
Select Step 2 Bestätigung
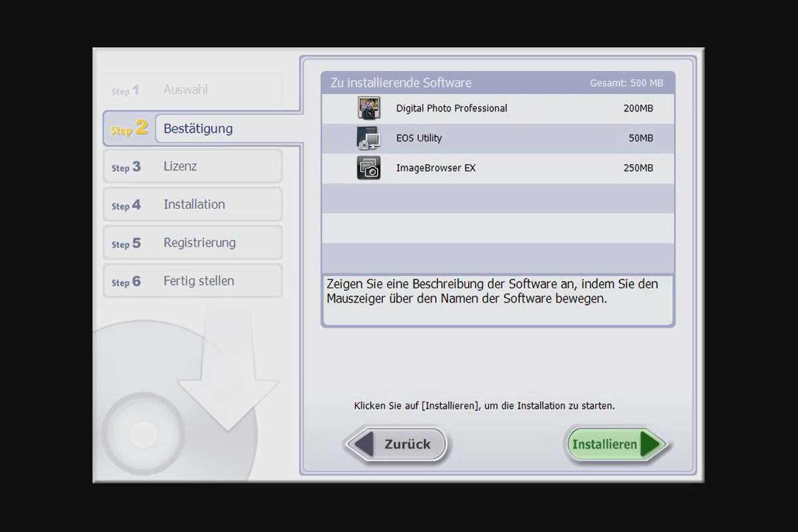[x=201, y=128]
